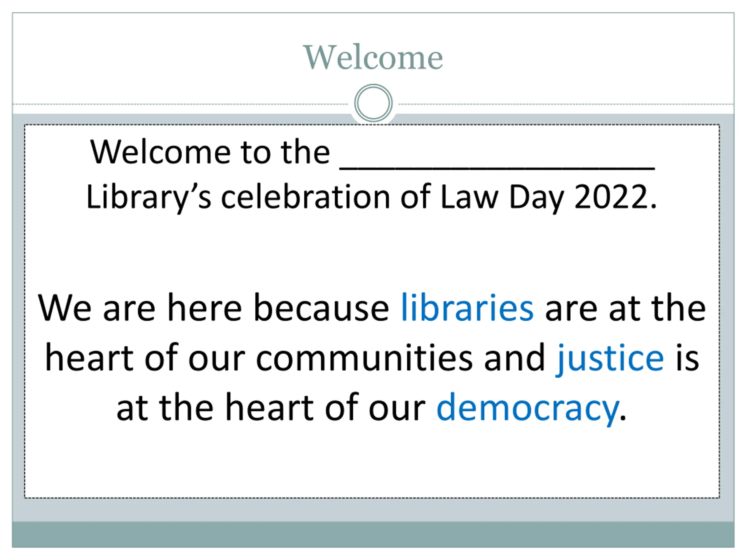Click the word "Library's" in the second line
Viewport: 747px width, 560px height.
[149, 197]
